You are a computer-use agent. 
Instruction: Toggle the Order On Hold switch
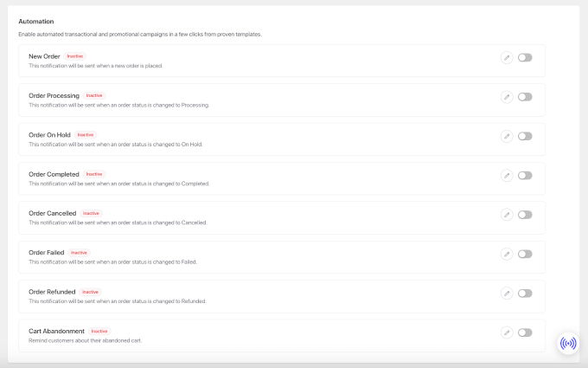525,136
